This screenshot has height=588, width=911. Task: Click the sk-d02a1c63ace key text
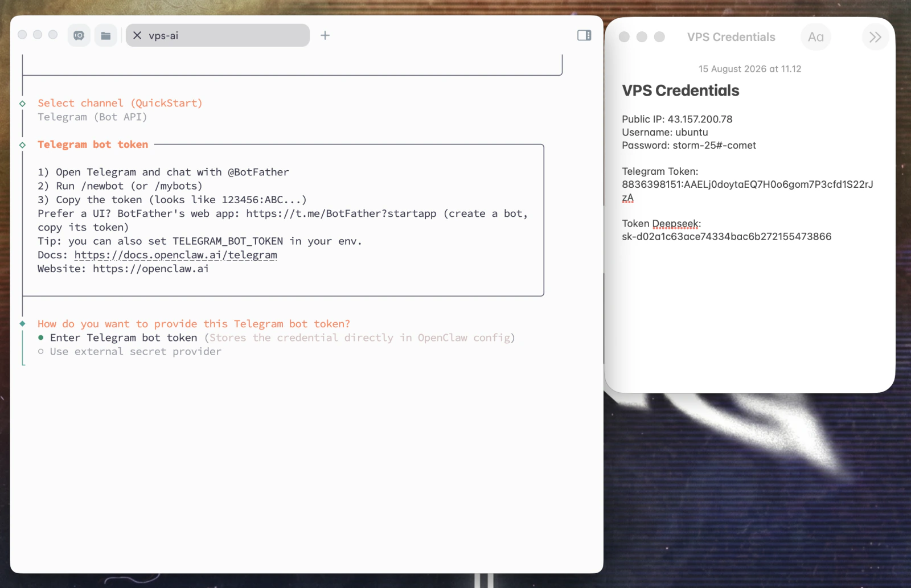[x=727, y=236]
